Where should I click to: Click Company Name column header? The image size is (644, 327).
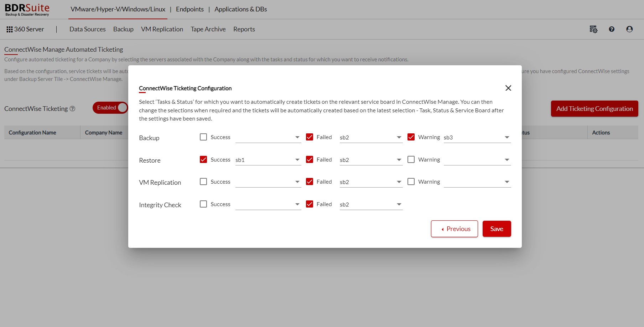pos(104,133)
